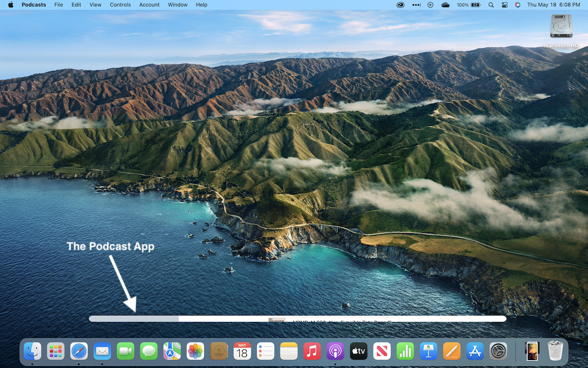Open the Account menu

tap(149, 4)
